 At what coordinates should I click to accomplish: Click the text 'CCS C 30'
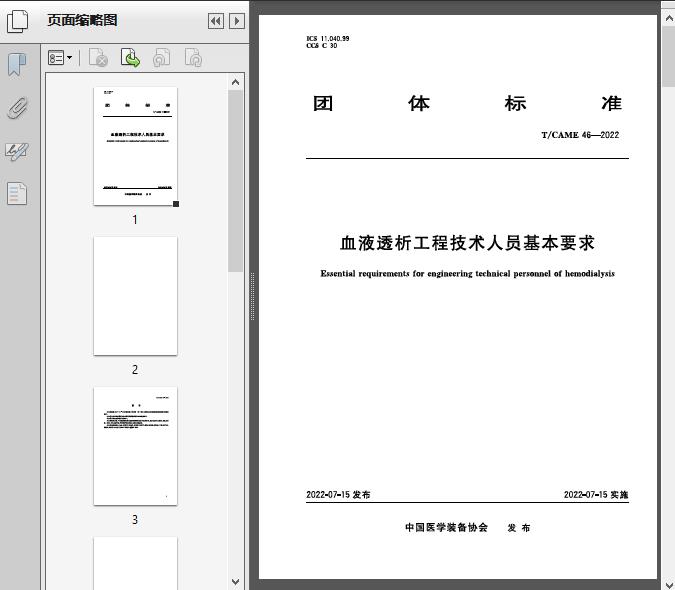pyautogui.click(x=322, y=46)
